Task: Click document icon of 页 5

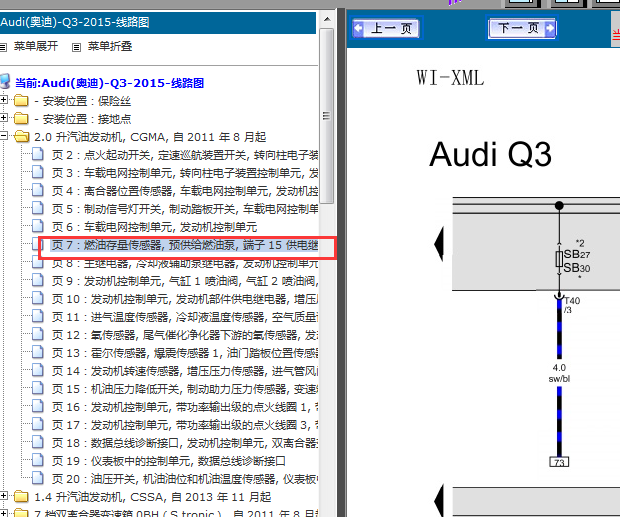Action: tap(38, 208)
